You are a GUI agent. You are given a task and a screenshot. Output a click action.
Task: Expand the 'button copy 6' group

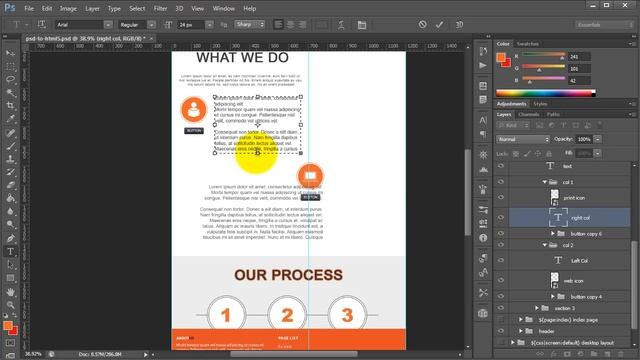click(553, 233)
